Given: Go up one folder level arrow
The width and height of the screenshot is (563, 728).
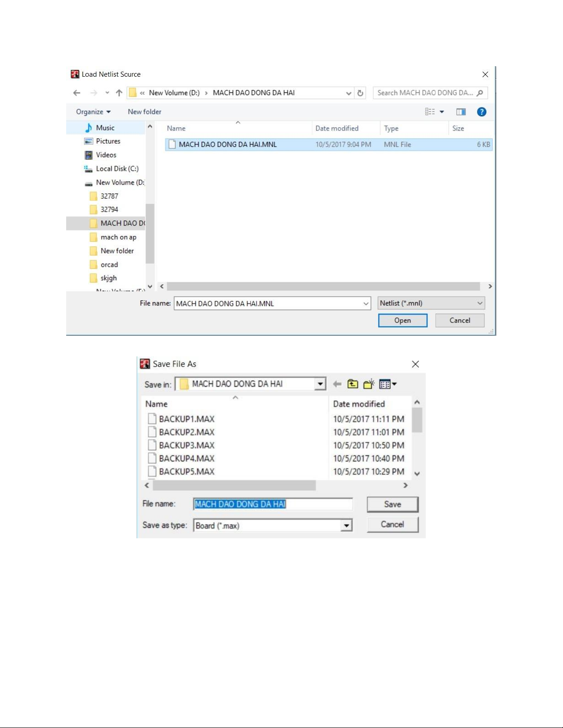Looking at the screenshot, I should [x=119, y=93].
